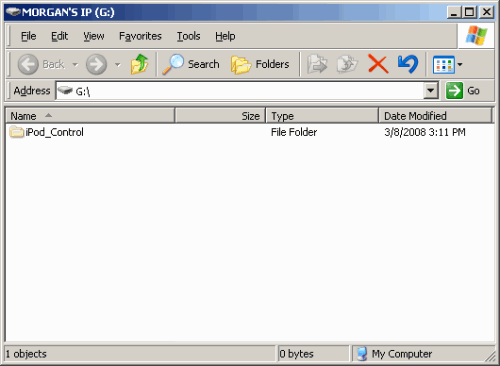The image size is (500, 366).
Task: Click the window resize grip corner
Action: (490, 356)
